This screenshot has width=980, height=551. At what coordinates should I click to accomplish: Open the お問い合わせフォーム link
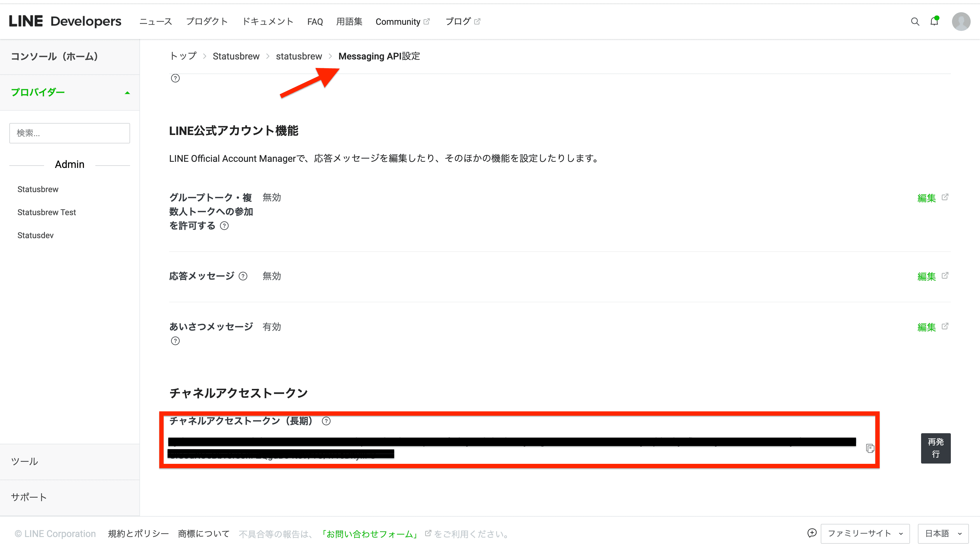(370, 534)
